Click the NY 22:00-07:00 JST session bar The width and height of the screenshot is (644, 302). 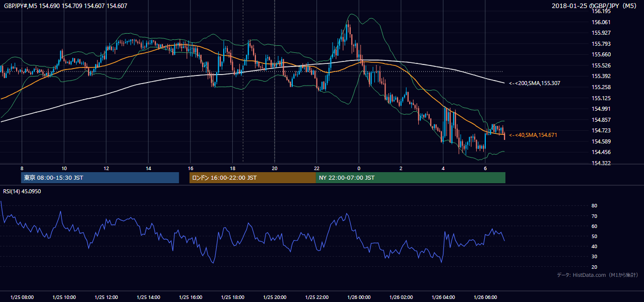tap(410, 178)
